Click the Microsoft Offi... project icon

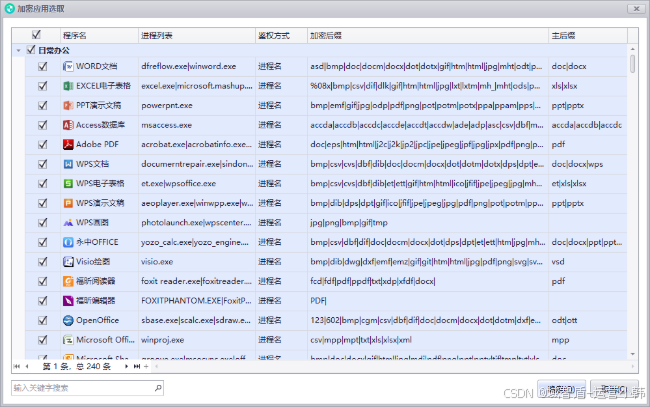(68, 340)
